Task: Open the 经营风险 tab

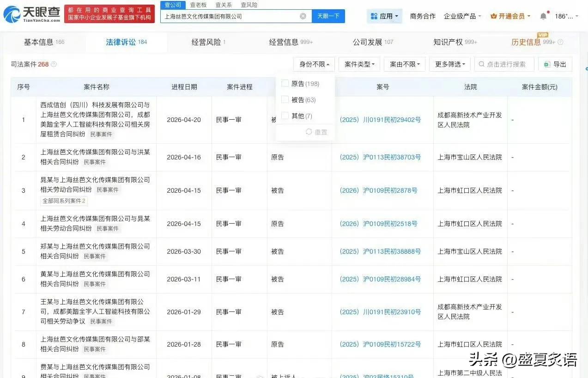Action: click(208, 42)
